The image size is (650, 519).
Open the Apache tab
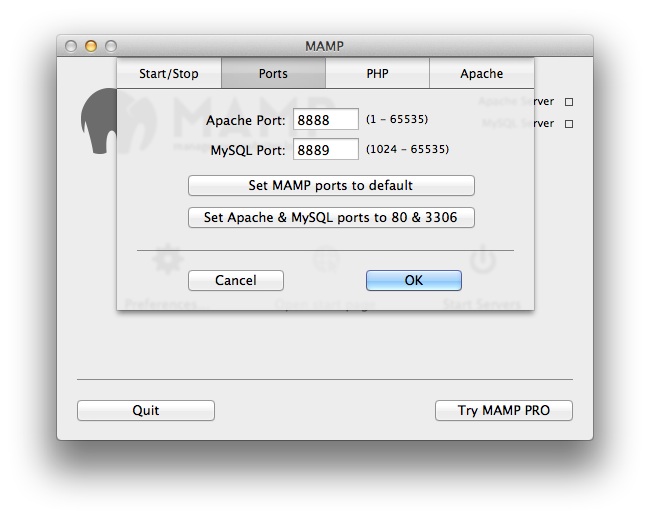482,73
